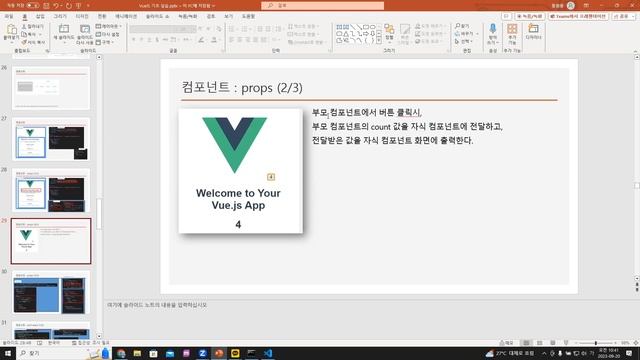Click the Dictate microphone icon
This screenshot has width=640, height=360.
click(x=493, y=29)
